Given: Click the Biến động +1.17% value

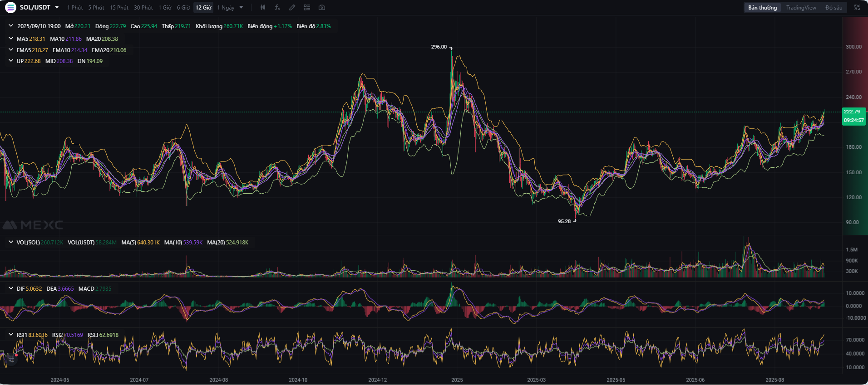Looking at the screenshot, I should [270, 26].
